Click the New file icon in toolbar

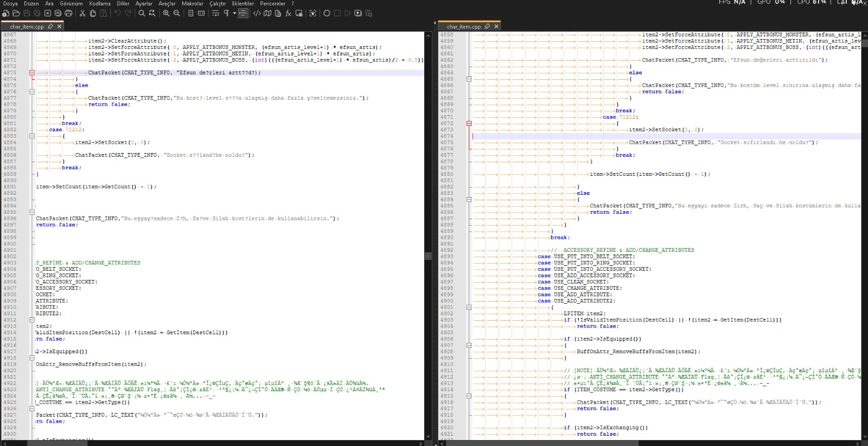(x=6, y=13)
